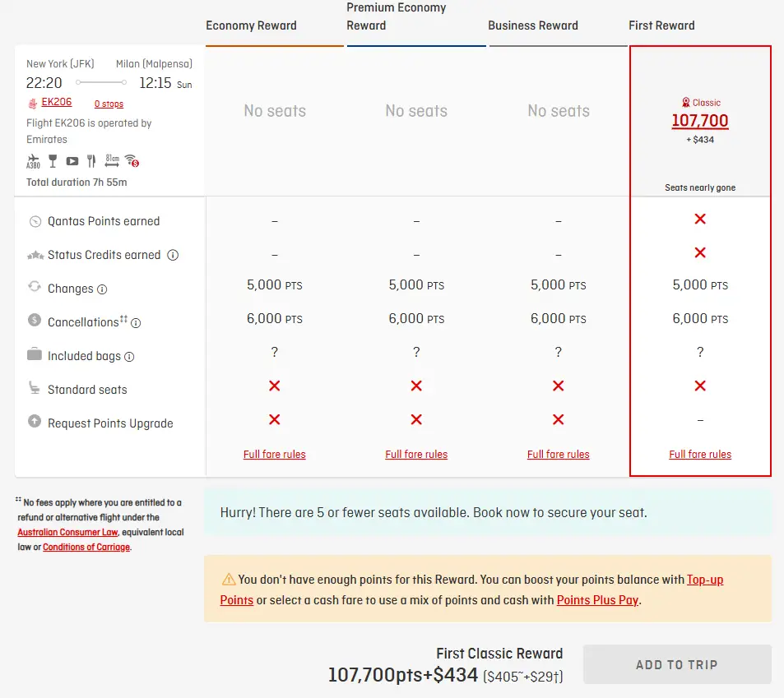This screenshot has height=698, width=784.
Task: Open the Included bags info icon
Action: [x=129, y=357]
